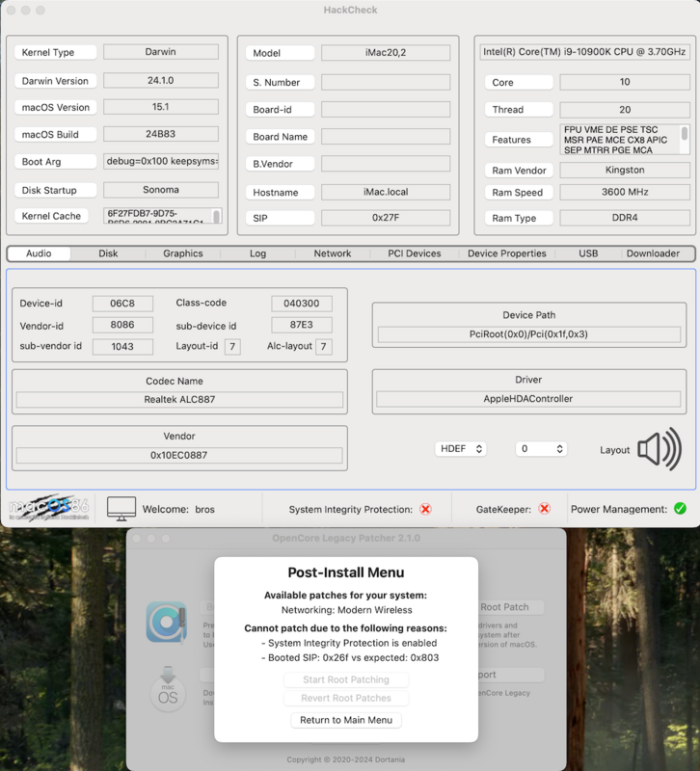Click the macOS installer icon in Patcher window

click(x=168, y=689)
